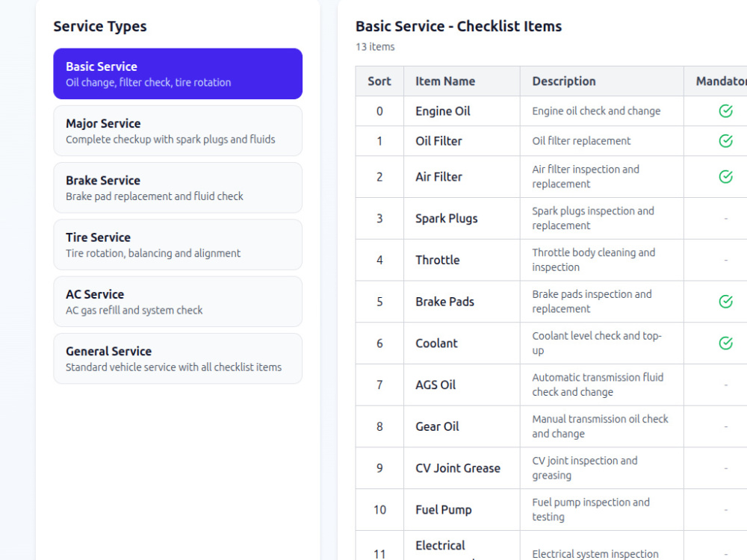Click the Gear Oil mandatory dash cell
This screenshot has width=747, height=560.
point(725,426)
